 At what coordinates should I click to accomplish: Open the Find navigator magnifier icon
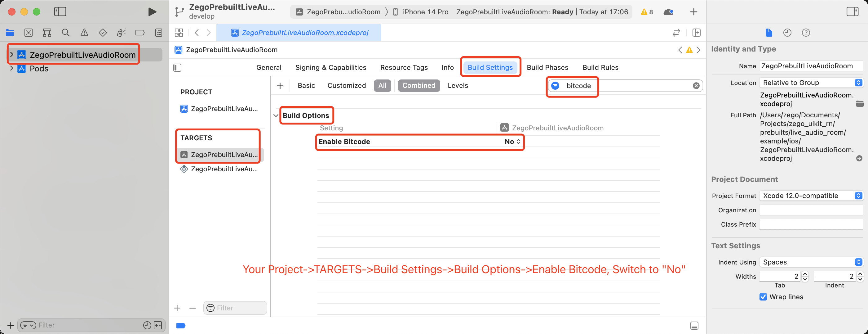(66, 33)
